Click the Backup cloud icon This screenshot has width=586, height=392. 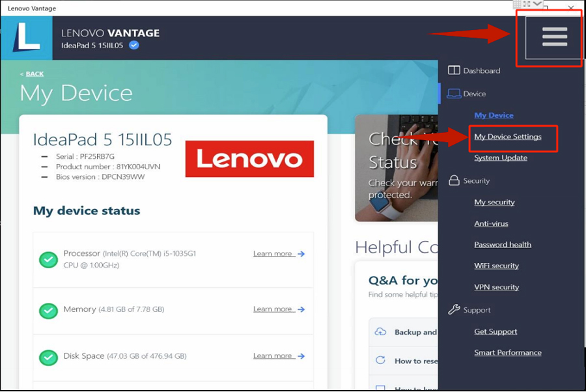pos(380,332)
